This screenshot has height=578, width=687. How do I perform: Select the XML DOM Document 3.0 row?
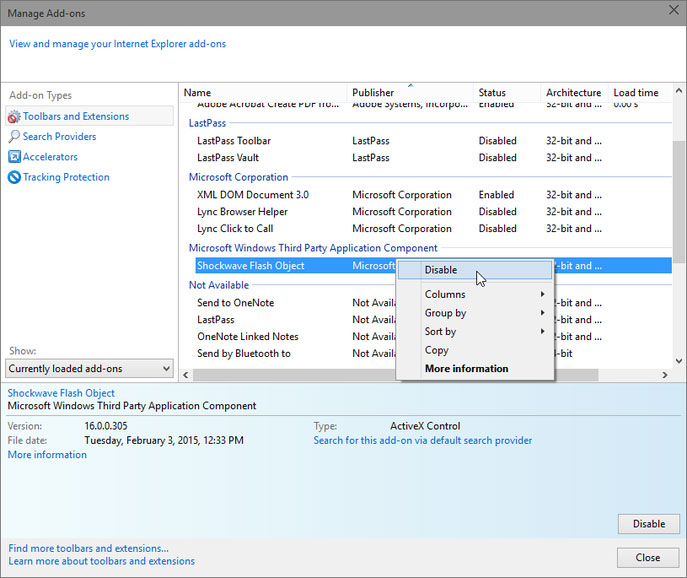[434, 195]
